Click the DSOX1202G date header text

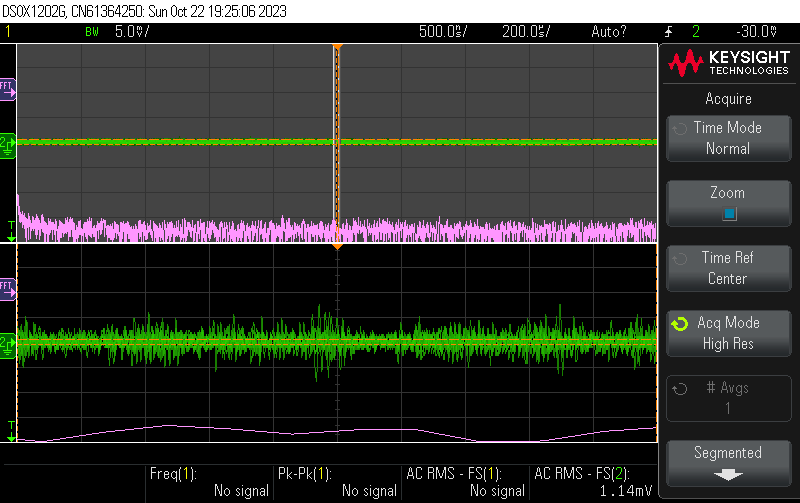[144, 11]
